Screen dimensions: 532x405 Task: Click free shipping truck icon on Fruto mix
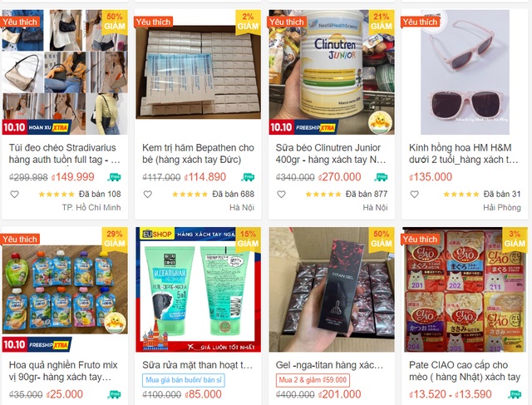(115, 394)
